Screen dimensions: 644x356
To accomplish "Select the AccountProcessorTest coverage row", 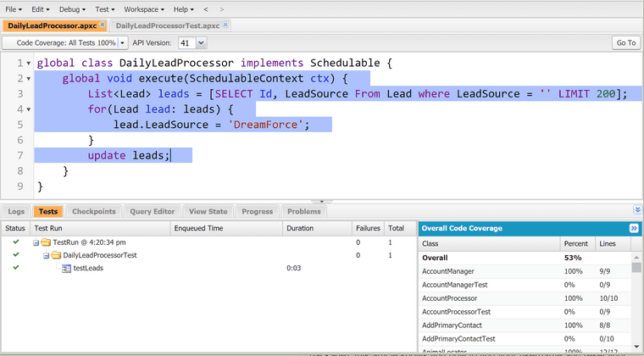I will (x=525, y=312).
